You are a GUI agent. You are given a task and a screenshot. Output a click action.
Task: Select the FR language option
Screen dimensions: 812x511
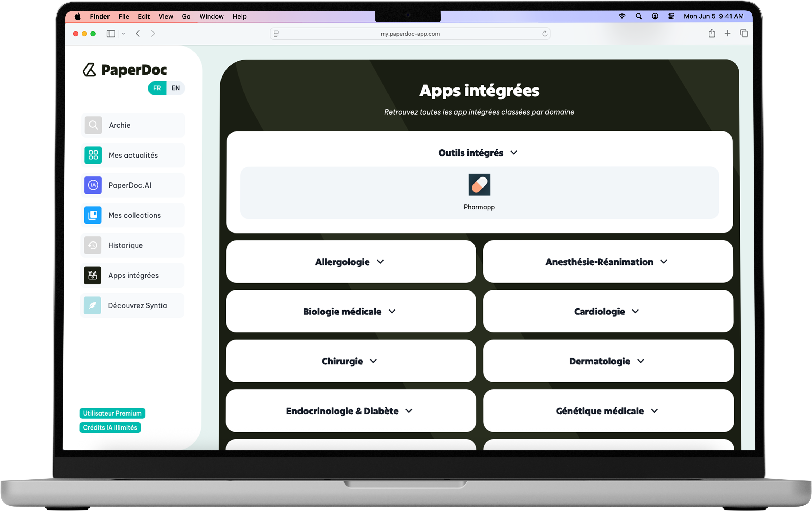click(x=156, y=88)
